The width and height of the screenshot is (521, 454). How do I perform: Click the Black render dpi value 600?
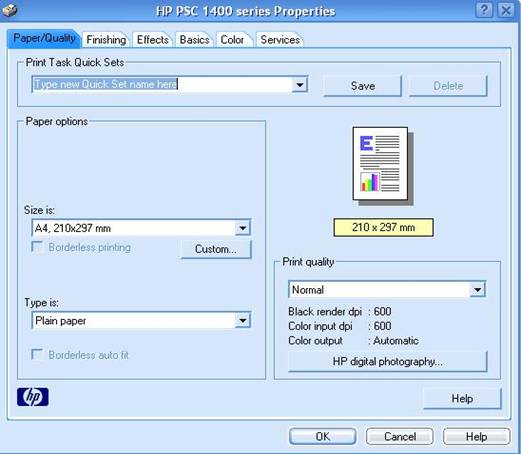(382, 311)
